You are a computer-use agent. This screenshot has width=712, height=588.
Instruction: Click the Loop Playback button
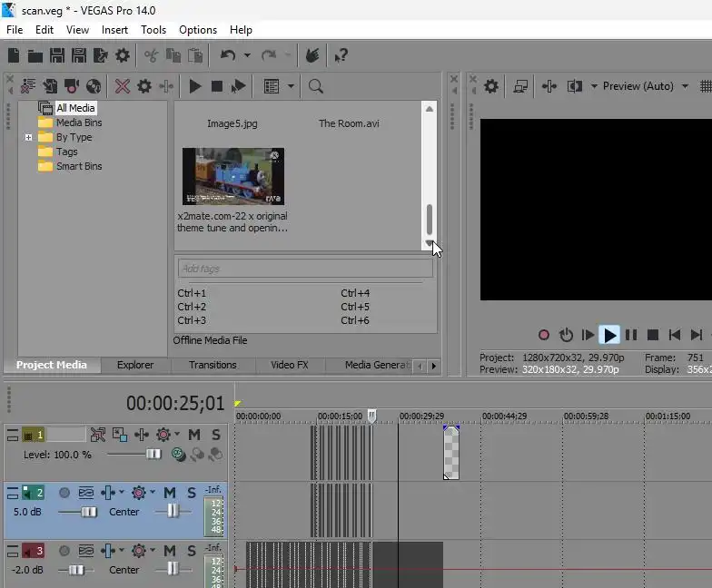(566, 336)
